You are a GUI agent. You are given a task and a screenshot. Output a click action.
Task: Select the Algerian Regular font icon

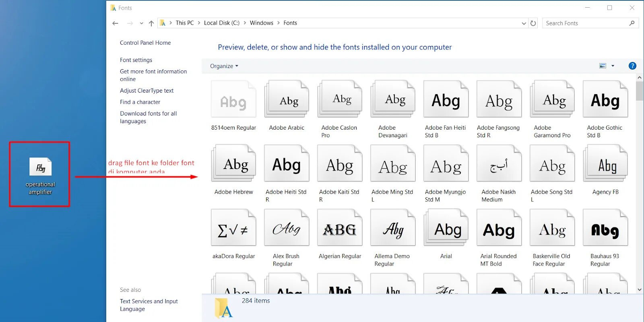[x=340, y=227]
